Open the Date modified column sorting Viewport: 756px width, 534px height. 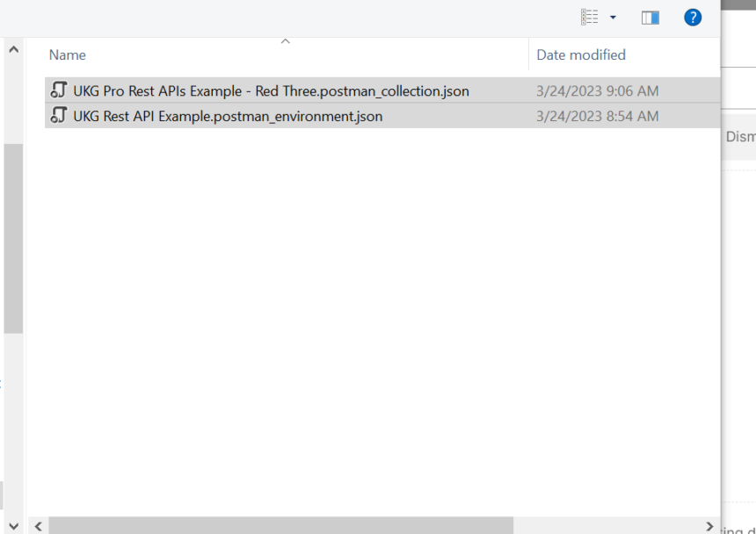[580, 54]
